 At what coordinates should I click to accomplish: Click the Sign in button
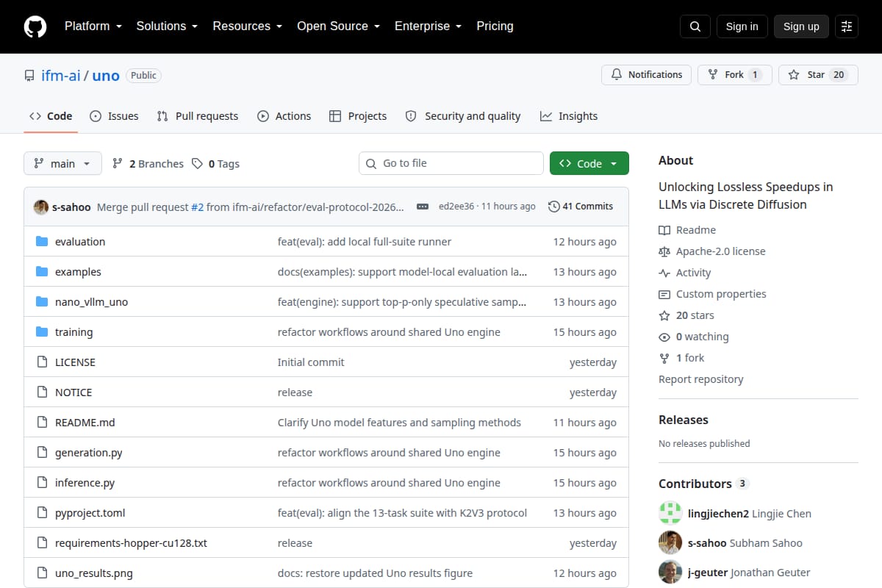pos(742,26)
